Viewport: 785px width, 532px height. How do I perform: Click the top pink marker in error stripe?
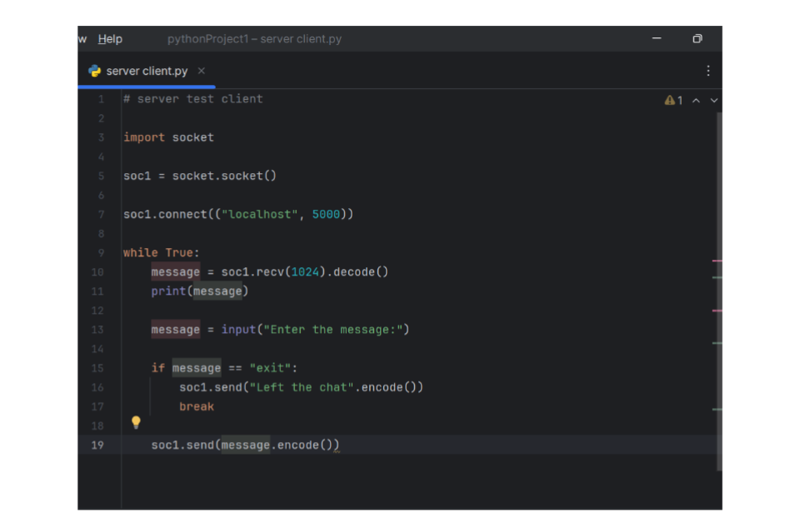pyautogui.click(x=717, y=261)
